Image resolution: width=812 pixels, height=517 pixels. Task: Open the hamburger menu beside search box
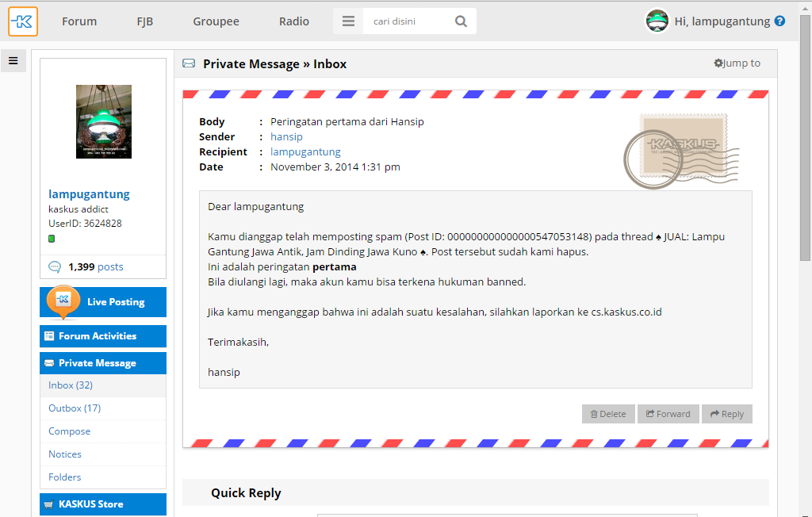tap(349, 21)
